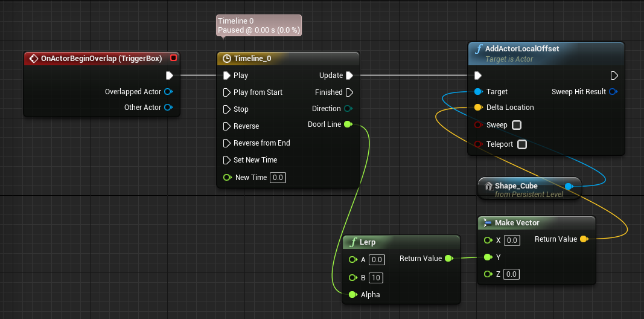Viewport: 644px width, 319px height.
Task: Click AddActorLocalOffset execution input pin
Action: (x=478, y=76)
